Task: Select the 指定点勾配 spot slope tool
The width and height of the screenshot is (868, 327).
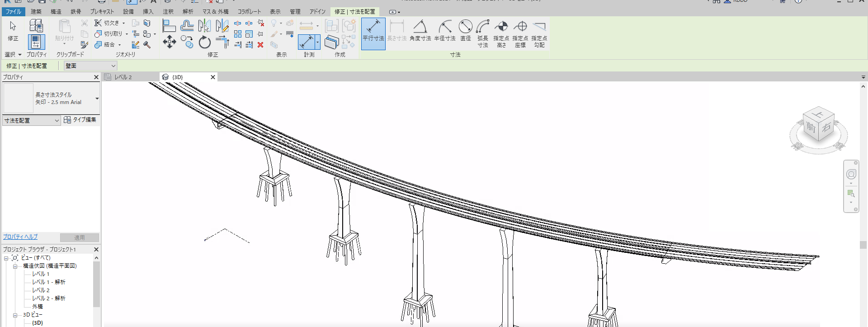Action: click(x=539, y=33)
